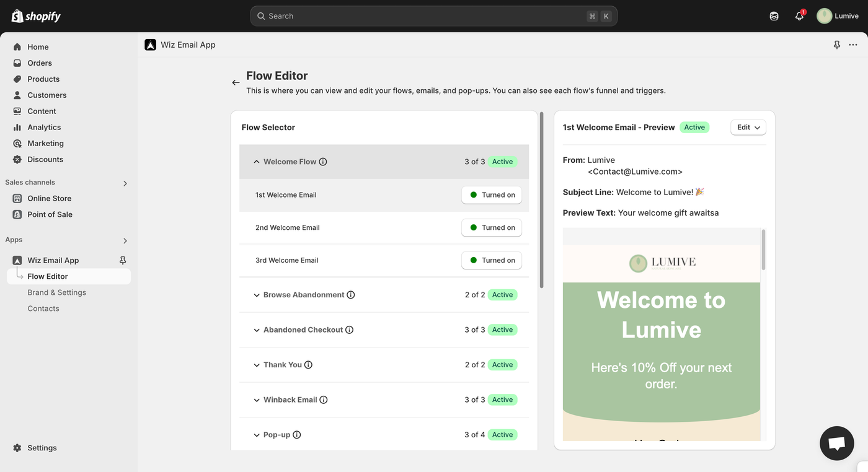This screenshot has width=868, height=472.
Task: Click the Subject Line text in preview
Action: coord(634,192)
